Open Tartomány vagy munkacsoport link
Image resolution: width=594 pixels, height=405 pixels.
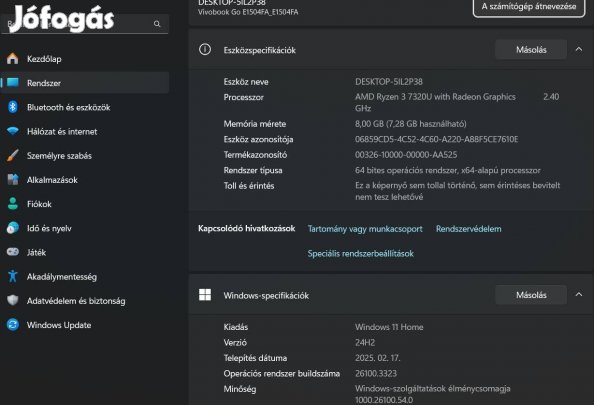[365, 229]
